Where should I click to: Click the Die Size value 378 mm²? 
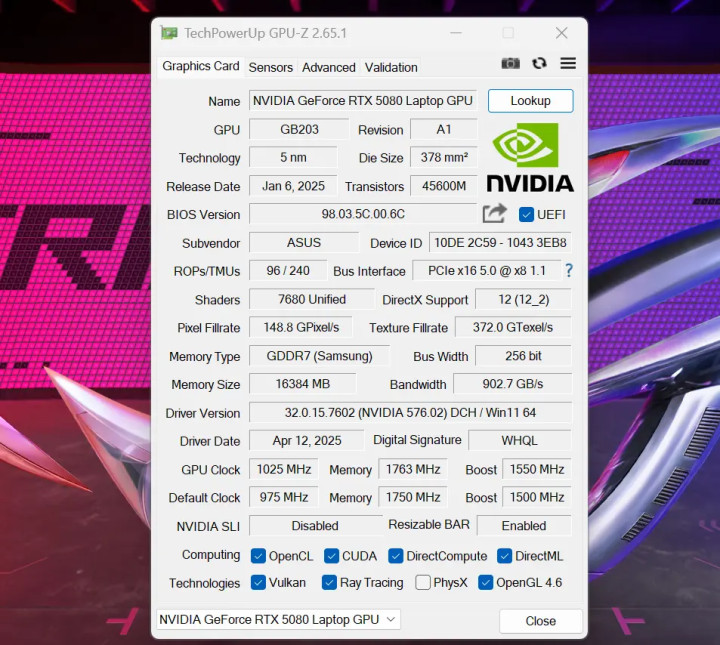(444, 157)
